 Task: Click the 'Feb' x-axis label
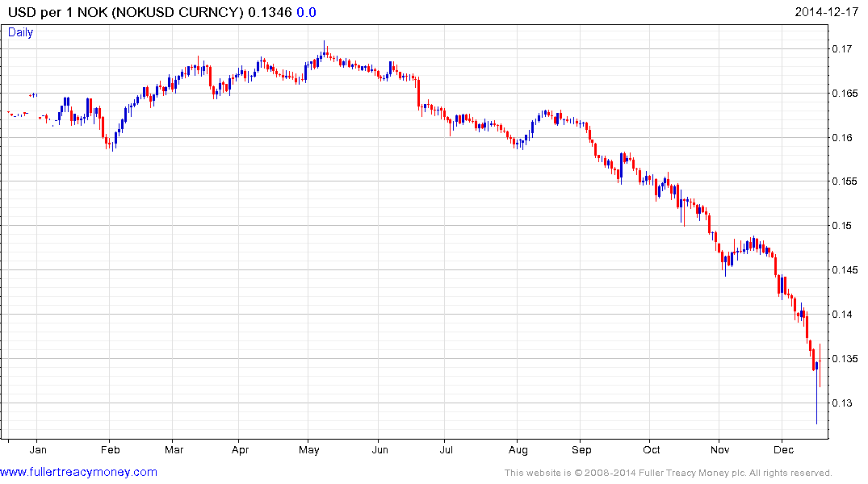[x=110, y=449]
